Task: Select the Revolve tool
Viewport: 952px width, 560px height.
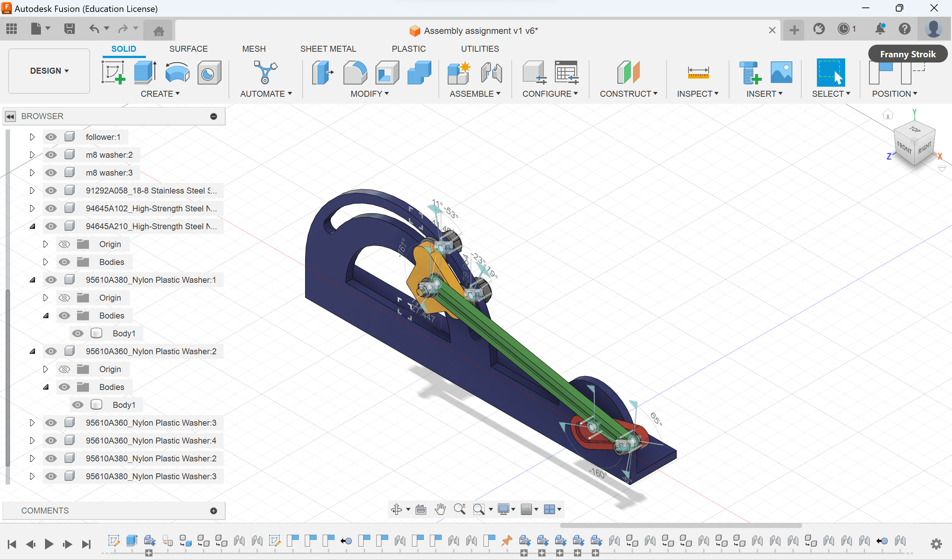Action: click(177, 72)
